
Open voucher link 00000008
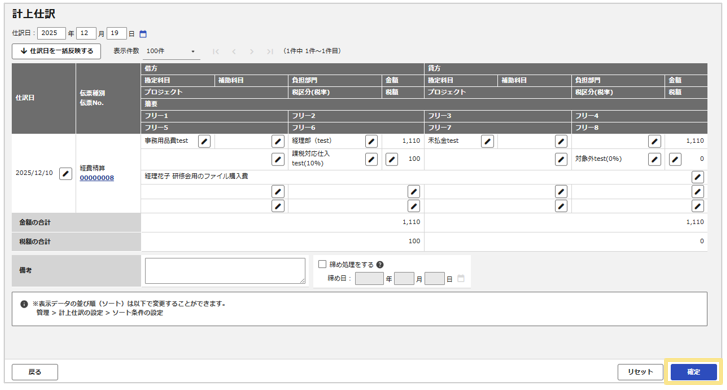97,178
